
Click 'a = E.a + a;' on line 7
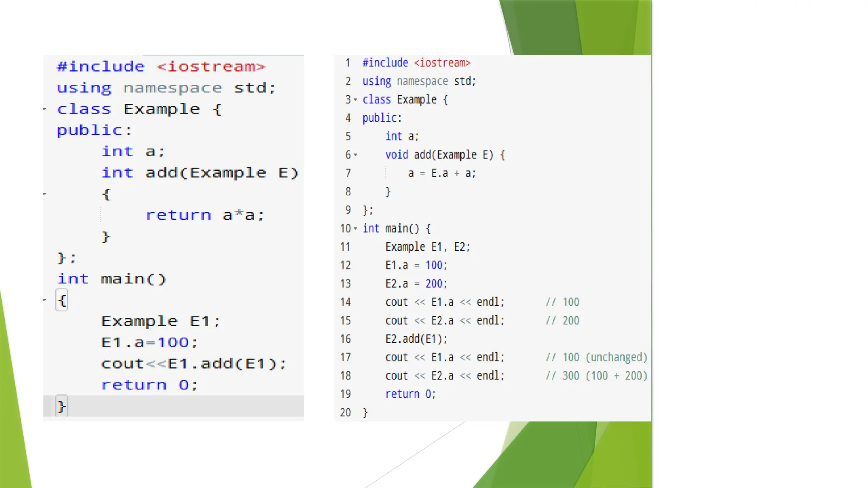click(x=442, y=173)
